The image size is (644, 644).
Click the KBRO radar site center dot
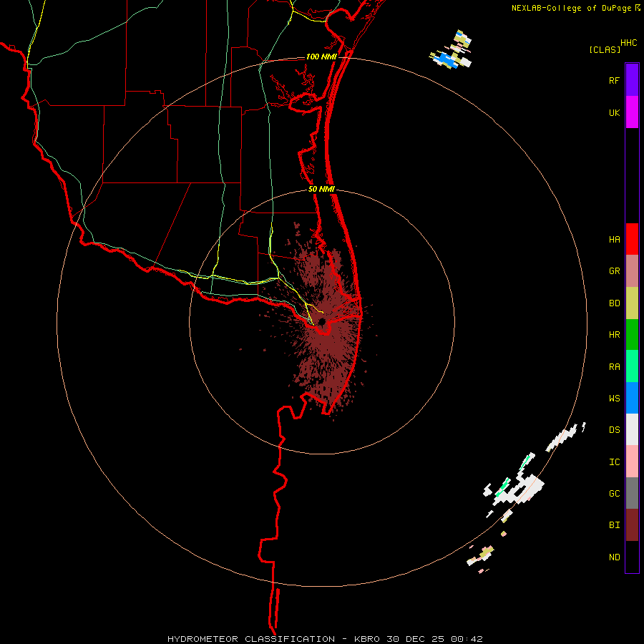click(322, 321)
